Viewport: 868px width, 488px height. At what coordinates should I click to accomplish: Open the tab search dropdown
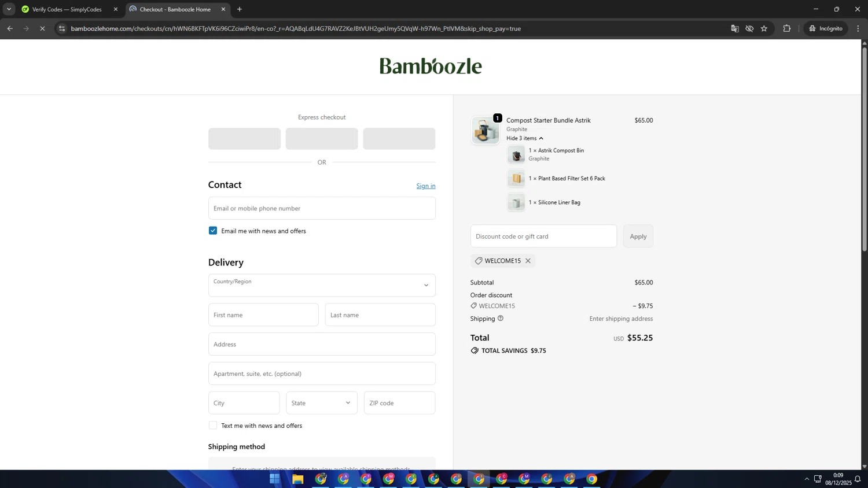[x=9, y=9]
